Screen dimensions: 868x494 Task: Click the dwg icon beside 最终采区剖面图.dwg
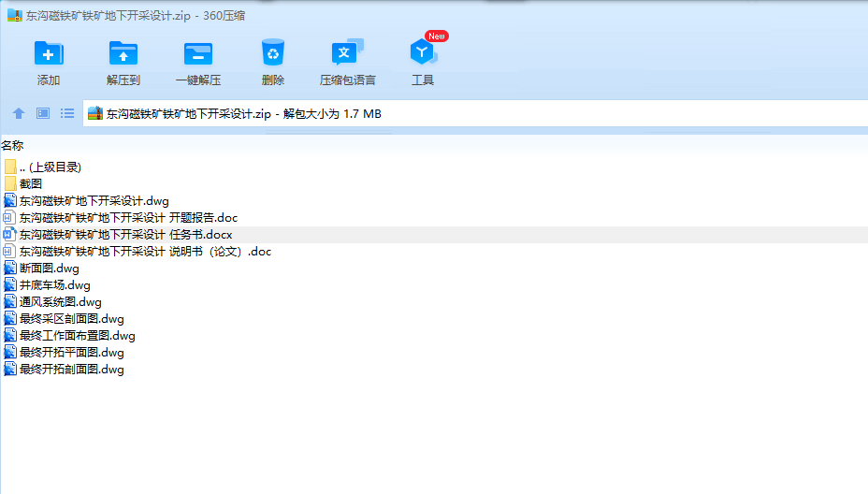coord(10,319)
